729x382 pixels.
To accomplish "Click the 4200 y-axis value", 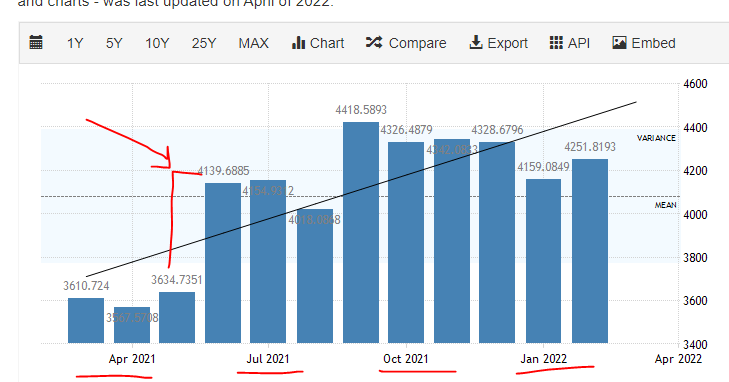I will (x=695, y=171).
